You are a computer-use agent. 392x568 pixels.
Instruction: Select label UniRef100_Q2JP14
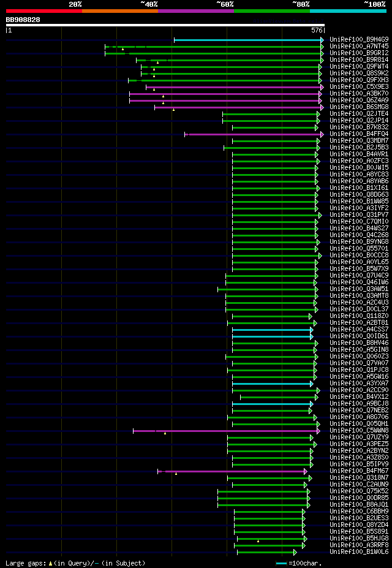(x=360, y=120)
